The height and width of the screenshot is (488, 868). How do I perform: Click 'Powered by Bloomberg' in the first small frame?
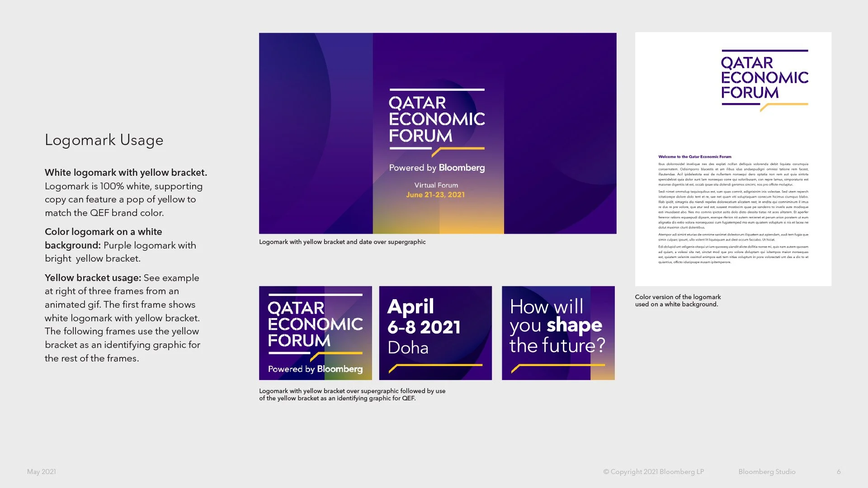pos(316,369)
